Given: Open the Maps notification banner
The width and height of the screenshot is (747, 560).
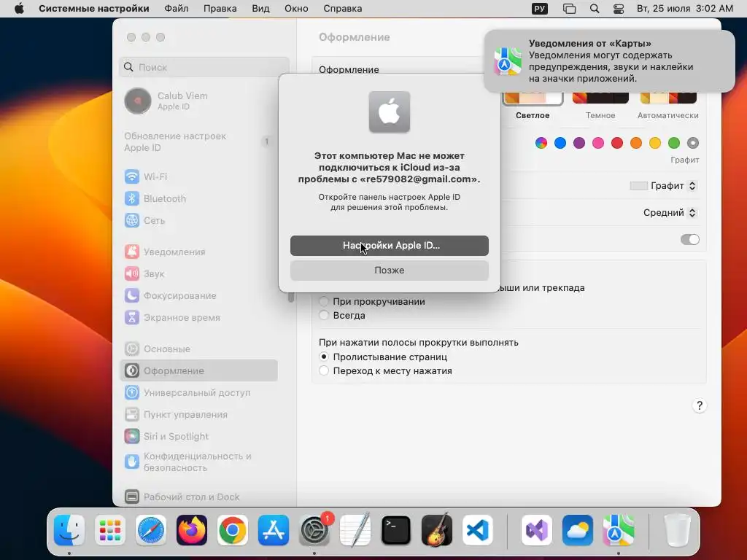Looking at the screenshot, I should [609, 61].
